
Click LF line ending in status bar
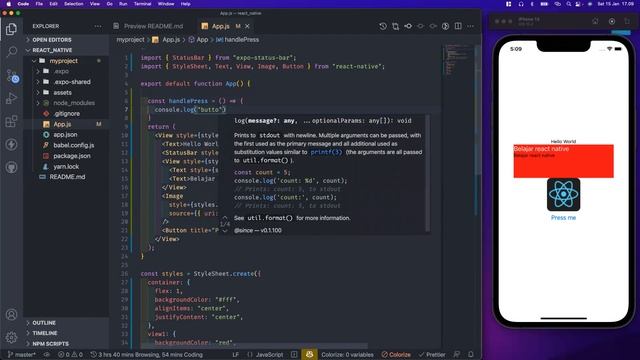click(236, 355)
